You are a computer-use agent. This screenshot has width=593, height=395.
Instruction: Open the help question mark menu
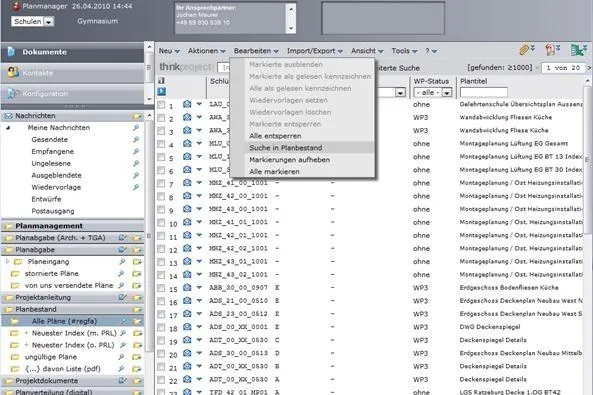(x=431, y=51)
